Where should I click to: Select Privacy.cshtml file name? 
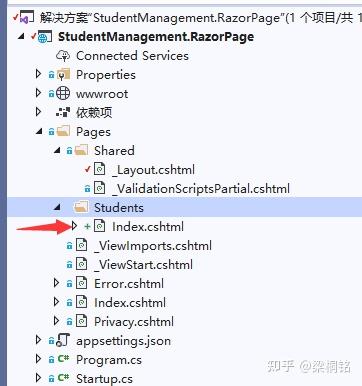point(134,322)
